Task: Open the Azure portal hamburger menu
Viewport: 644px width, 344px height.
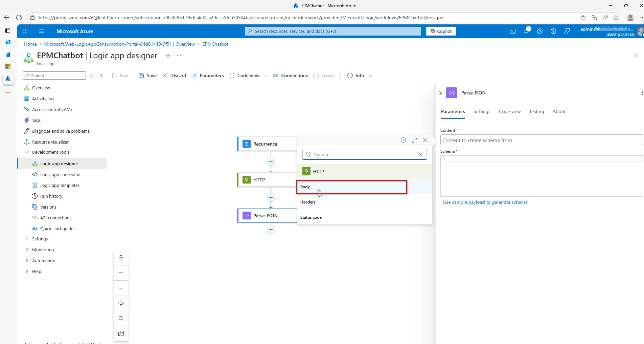Action: [42, 31]
